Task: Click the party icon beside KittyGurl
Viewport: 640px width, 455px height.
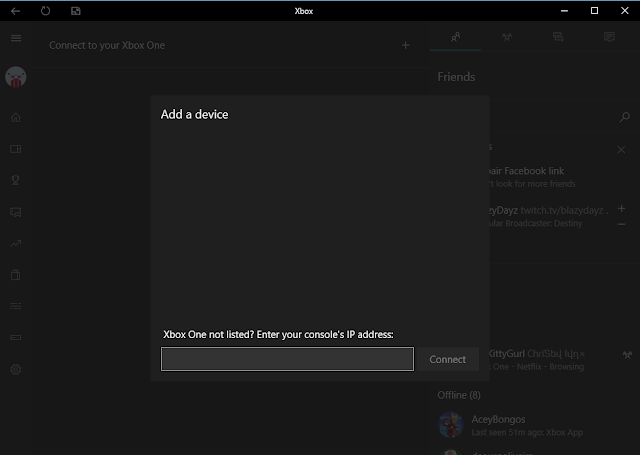Action: coord(627,355)
